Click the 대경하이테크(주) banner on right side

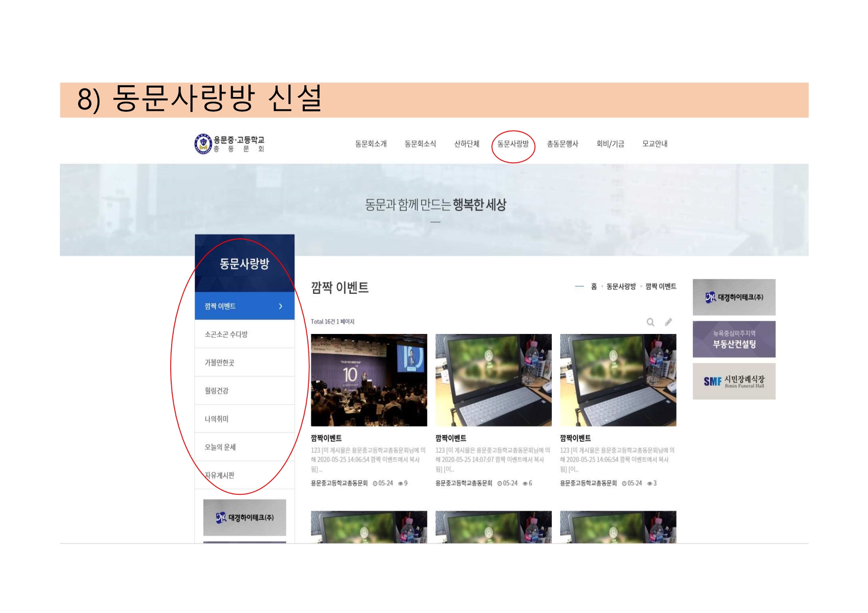(x=734, y=297)
